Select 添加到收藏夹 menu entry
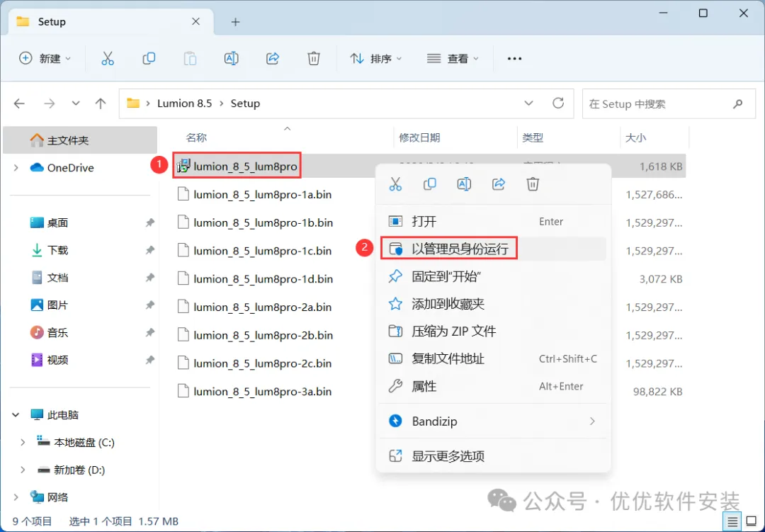 [493, 304]
